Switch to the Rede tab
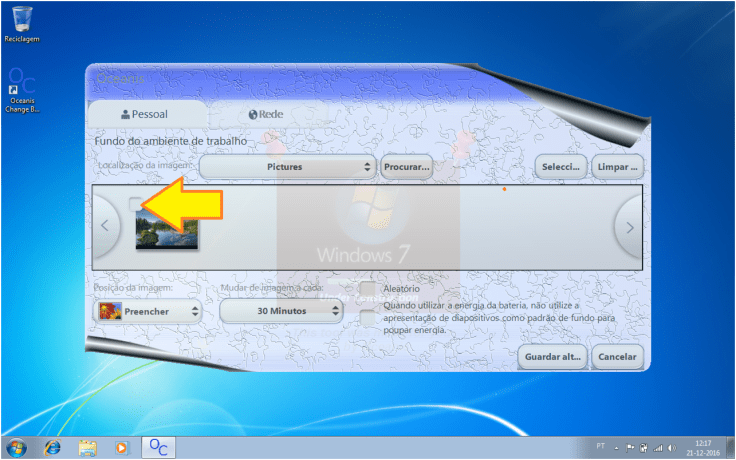The width and height of the screenshot is (736, 460). tap(266, 115)
